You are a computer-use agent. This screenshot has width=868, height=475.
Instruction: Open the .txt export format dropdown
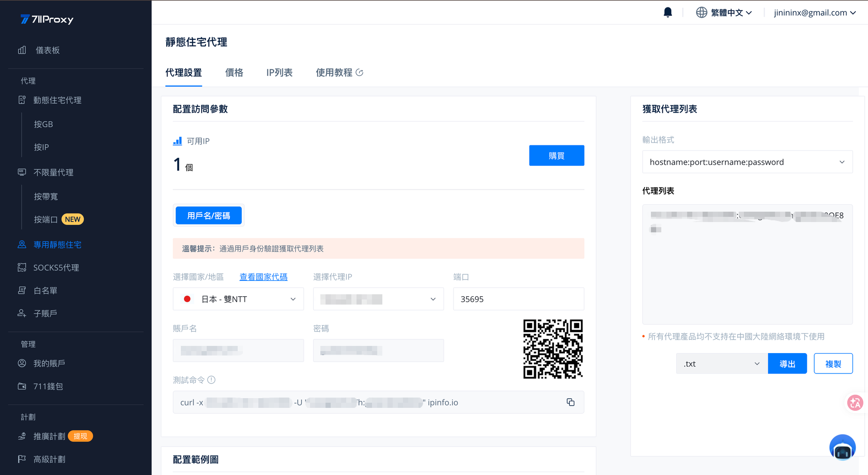pos(722,364)
